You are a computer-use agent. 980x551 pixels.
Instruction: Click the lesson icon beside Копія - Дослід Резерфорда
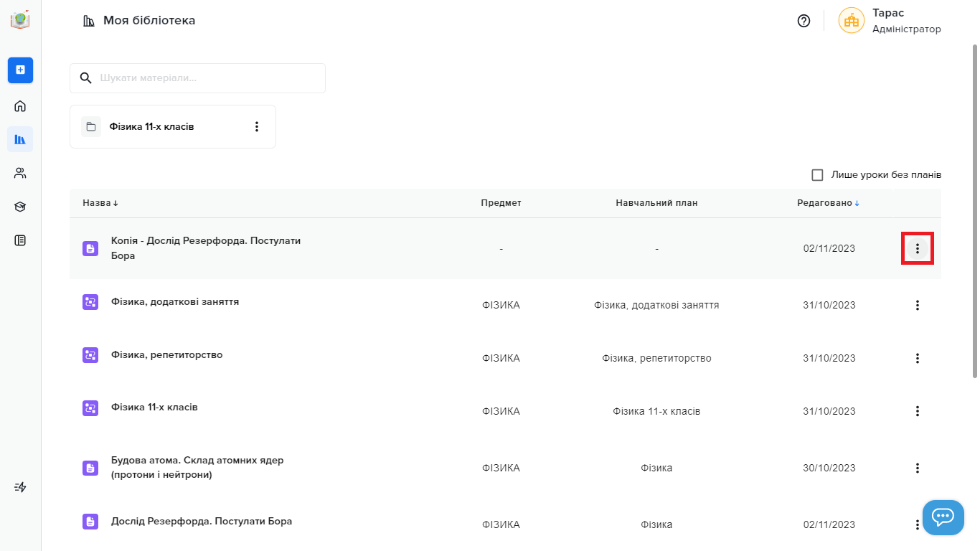90,248
